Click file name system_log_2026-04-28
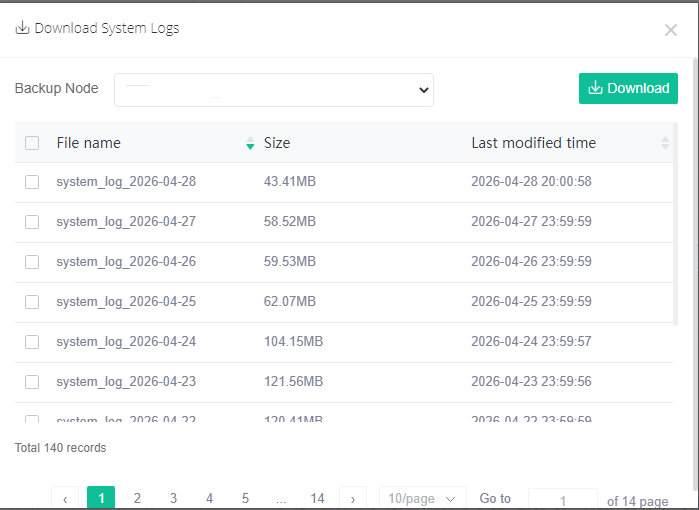This screenshot has height=510, width=699. 126,182
